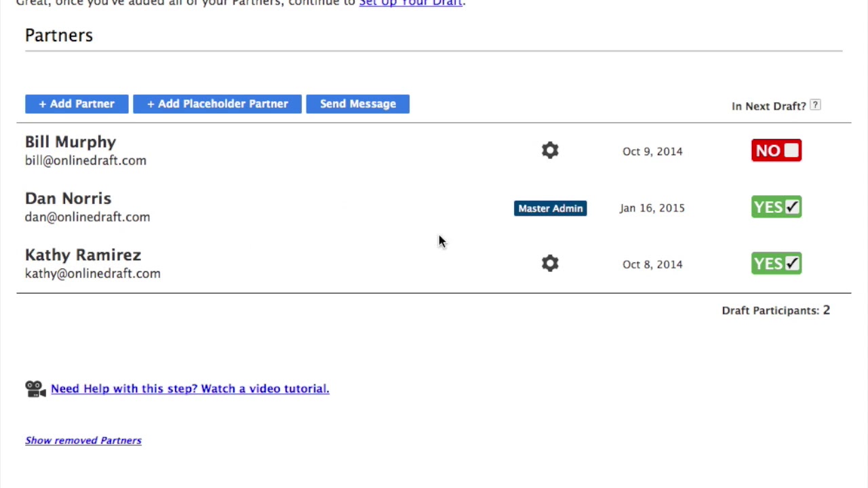Select Bill Murphy's name
This screenshot has width=868, height=488.
pos(71,142)
